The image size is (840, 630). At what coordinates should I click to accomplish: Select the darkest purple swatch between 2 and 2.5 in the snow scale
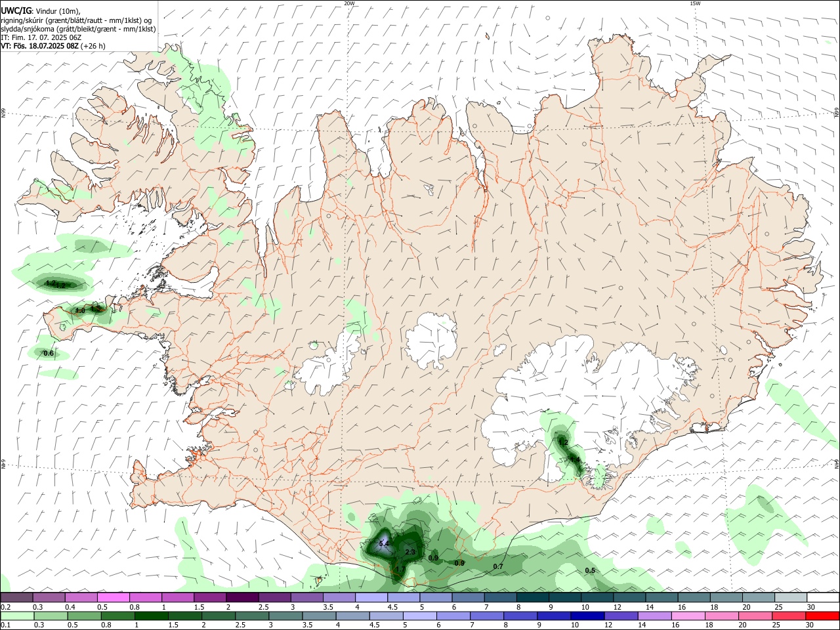(x=241, y=597)
